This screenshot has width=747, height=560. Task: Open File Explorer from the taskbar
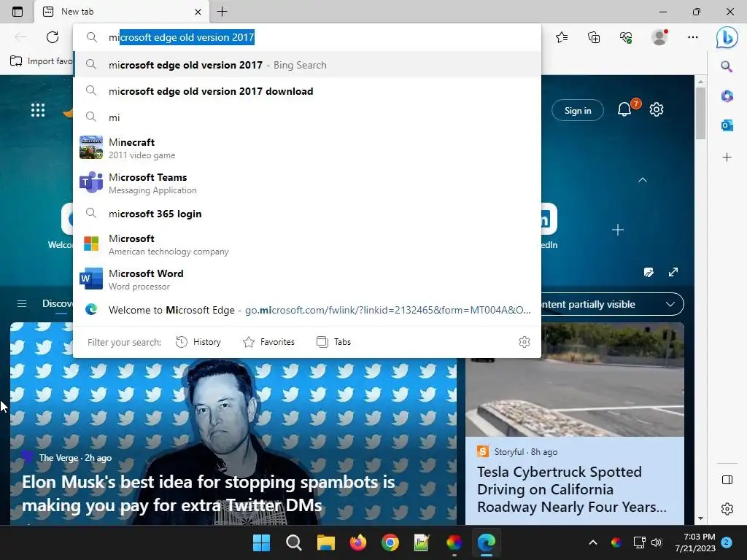[x=326, y=542]
